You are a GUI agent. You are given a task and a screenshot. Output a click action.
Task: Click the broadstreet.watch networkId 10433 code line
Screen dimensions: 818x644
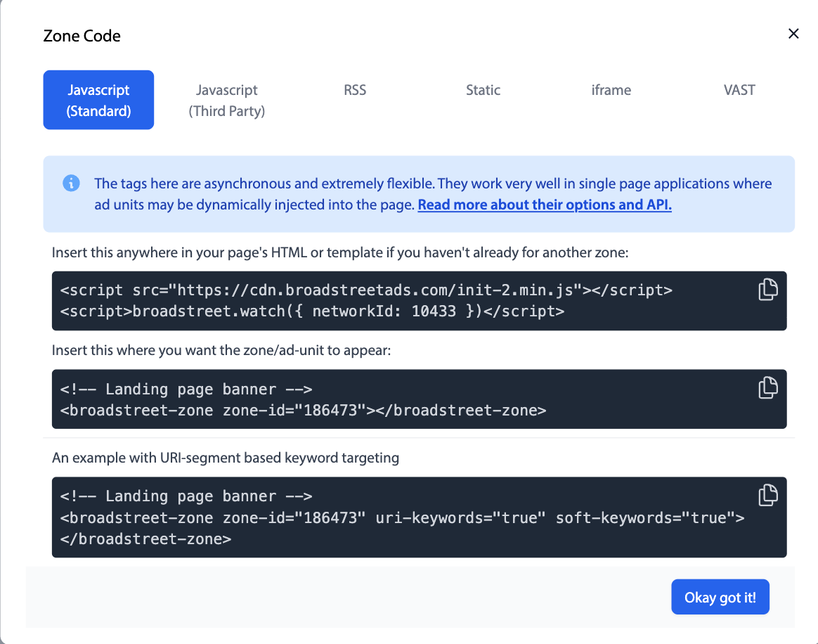coord(312,311)
